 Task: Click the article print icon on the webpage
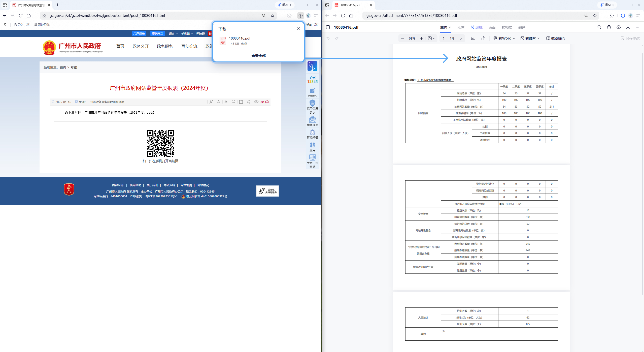click(233, 102)
